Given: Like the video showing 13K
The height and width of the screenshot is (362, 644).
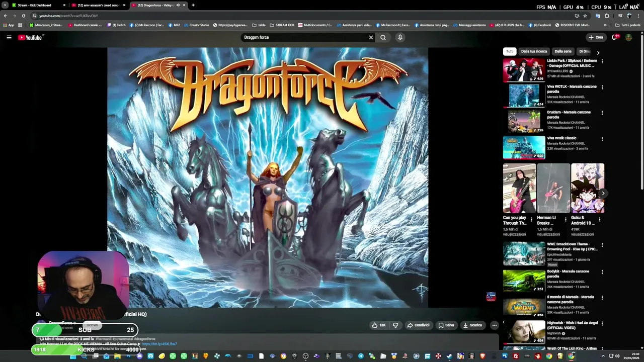Looking at the screenshot, I should coord(379,325).
